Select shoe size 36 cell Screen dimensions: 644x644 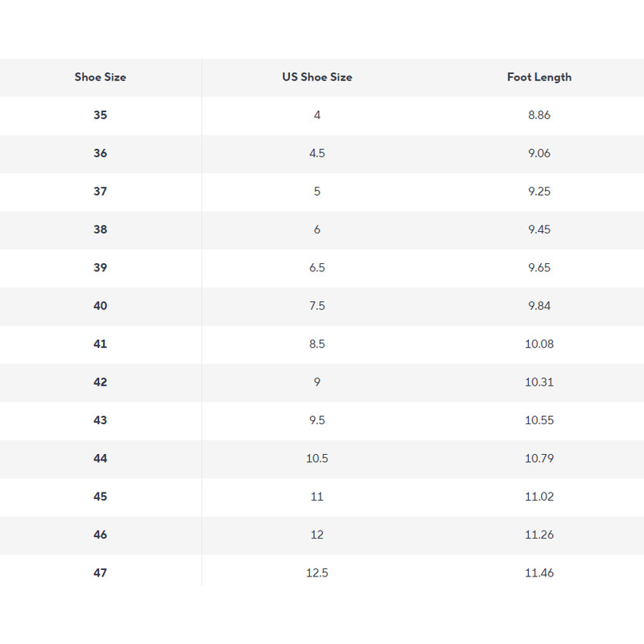point(100,153)
